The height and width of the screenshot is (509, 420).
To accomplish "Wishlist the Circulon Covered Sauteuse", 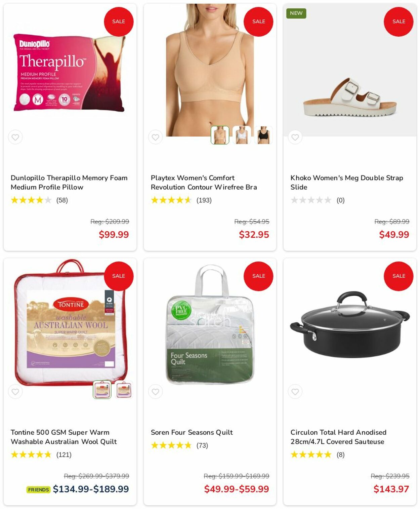I will pyautogui.click(x=295, y=392).
